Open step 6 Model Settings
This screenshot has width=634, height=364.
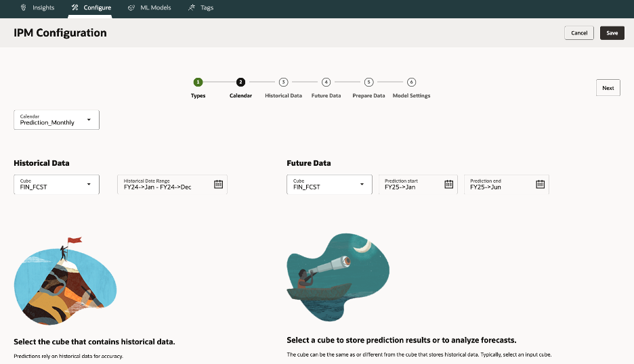[411, 82]
